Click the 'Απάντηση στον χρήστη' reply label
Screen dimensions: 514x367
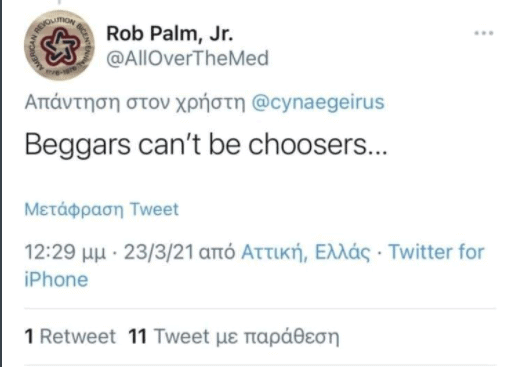(x=135, y=103)
